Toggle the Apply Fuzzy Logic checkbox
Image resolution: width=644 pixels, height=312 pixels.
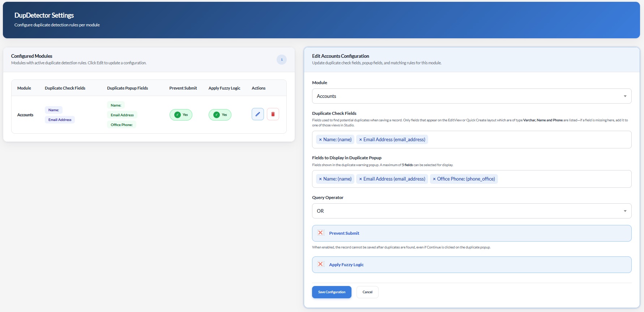pos(320,264)
